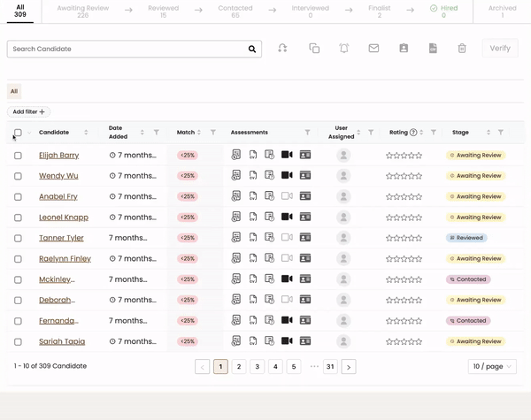Set Leonel Knapp rating to five stars
Viewport: 531px width, 420px height.
tap(419, 218)
